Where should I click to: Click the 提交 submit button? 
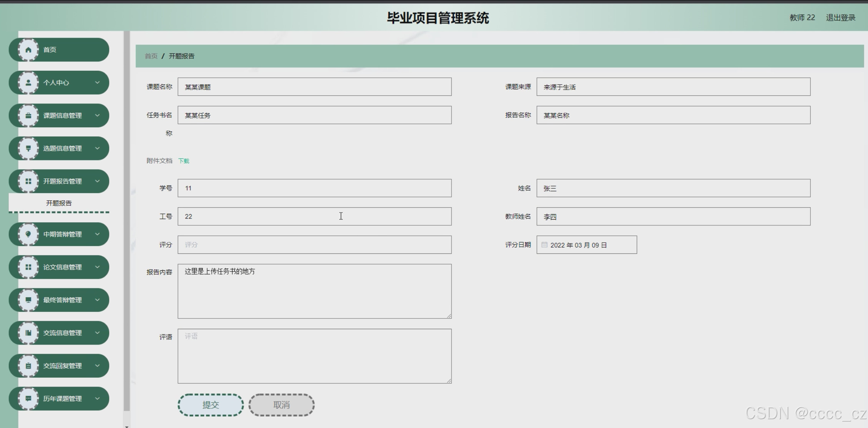point(211,405)
